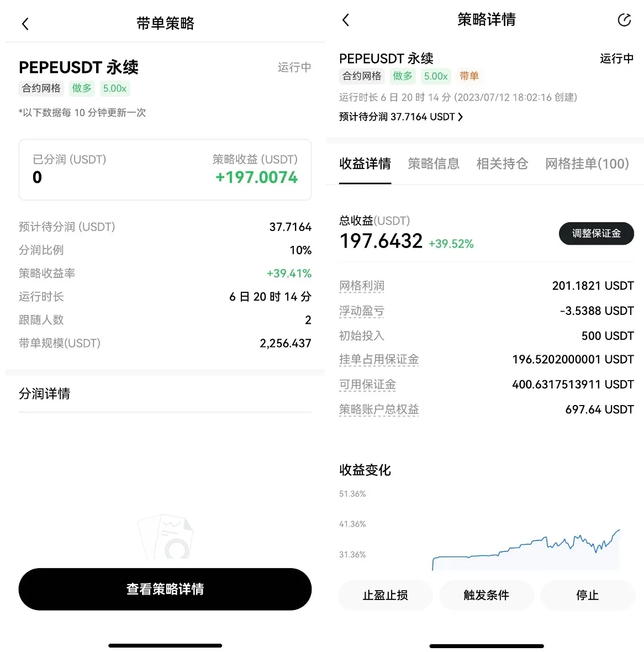Click the back arrow on 策略详情 screen
Image resolution: width=644 pixels, height=652 pixels.
coord(345,20)
